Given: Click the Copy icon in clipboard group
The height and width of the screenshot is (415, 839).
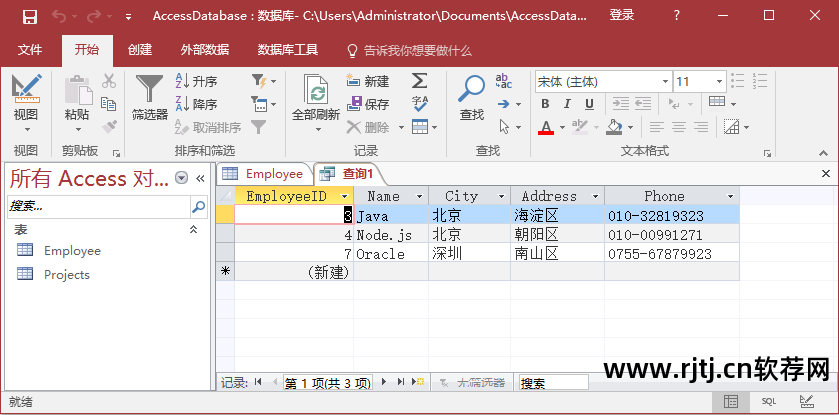Looking at the screenshot, I should (x=109, y=104).
